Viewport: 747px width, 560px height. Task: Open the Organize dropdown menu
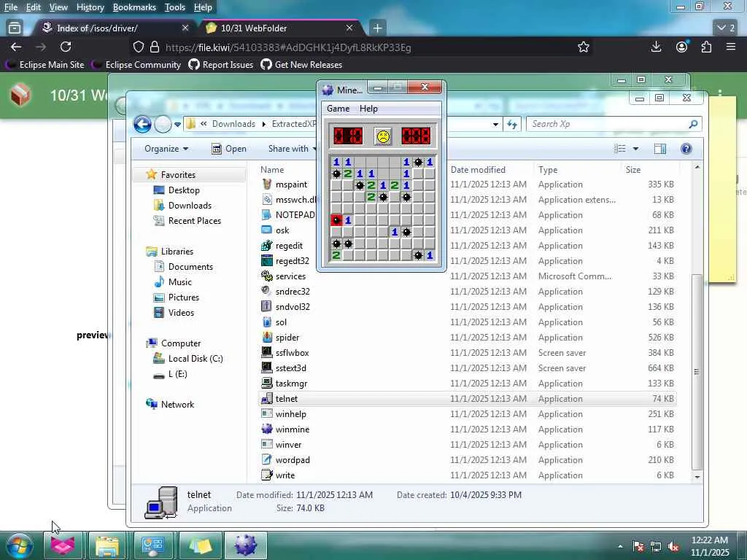166,149
